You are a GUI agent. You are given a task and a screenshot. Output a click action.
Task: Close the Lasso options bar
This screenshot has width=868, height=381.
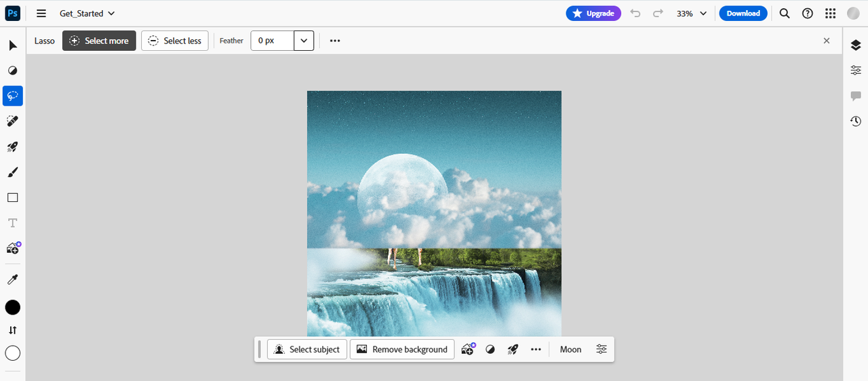827,41
